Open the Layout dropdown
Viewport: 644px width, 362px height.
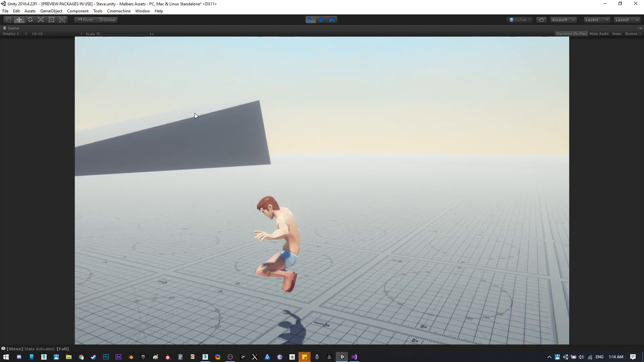(626, 20)
